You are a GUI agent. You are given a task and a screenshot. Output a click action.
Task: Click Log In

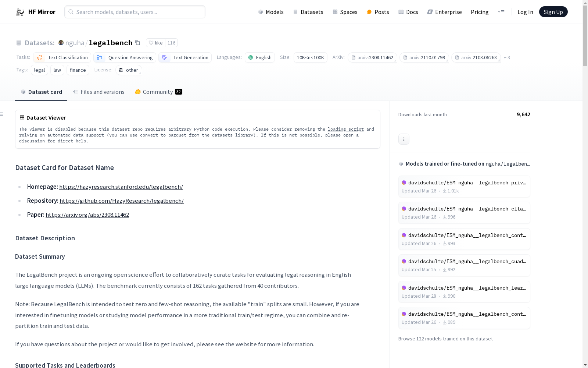pyautogui.click(x=525, y=12)
